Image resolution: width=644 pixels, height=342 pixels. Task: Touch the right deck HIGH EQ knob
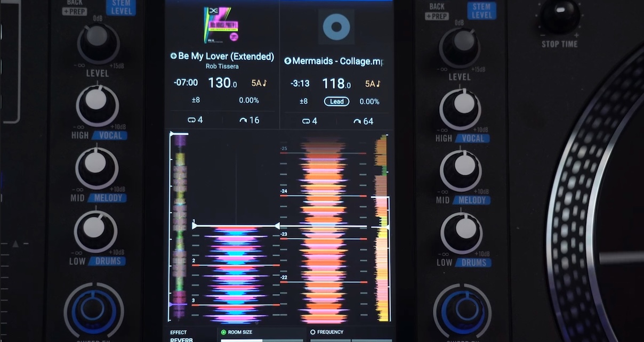click(x=461, y=108)
